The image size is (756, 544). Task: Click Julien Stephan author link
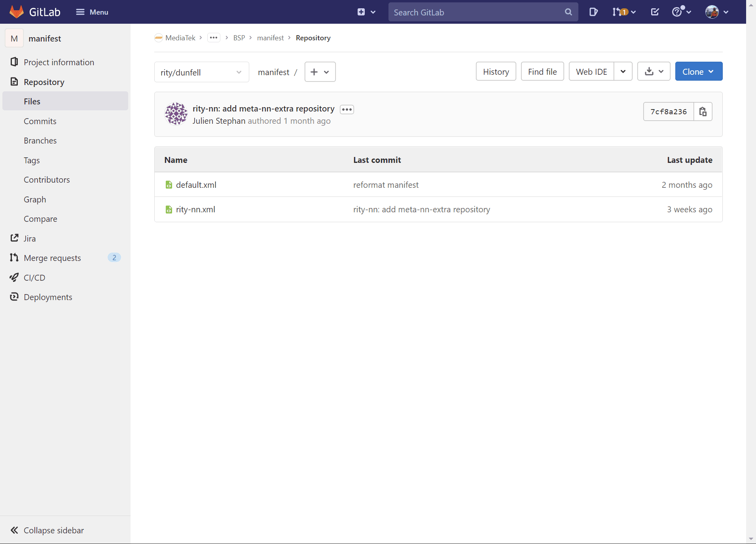pyautogui.click(x=219, y=121)
